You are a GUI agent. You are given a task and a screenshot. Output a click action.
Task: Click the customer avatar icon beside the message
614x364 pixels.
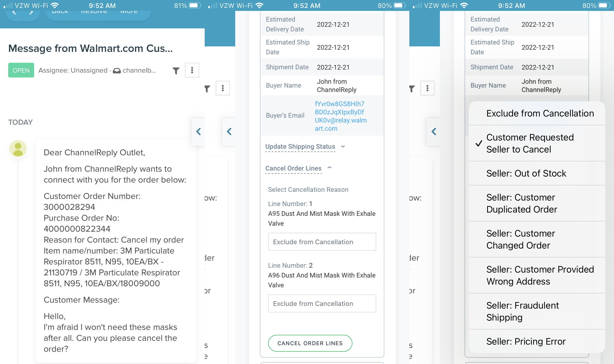18,149
